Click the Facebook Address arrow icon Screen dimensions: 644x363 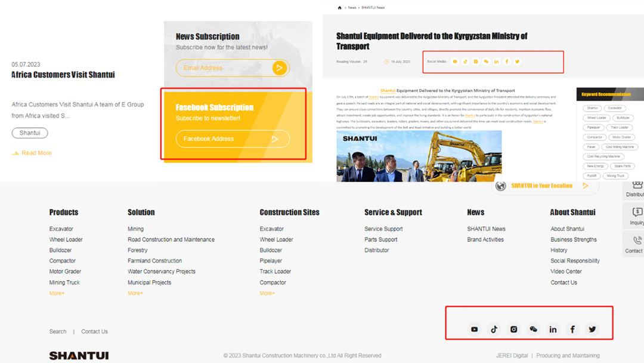(x=275, y=139)
